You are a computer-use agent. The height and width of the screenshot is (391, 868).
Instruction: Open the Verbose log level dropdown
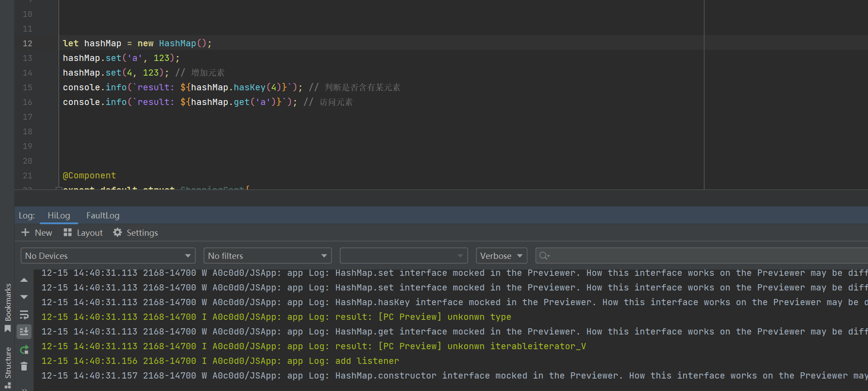coord(502,256)
